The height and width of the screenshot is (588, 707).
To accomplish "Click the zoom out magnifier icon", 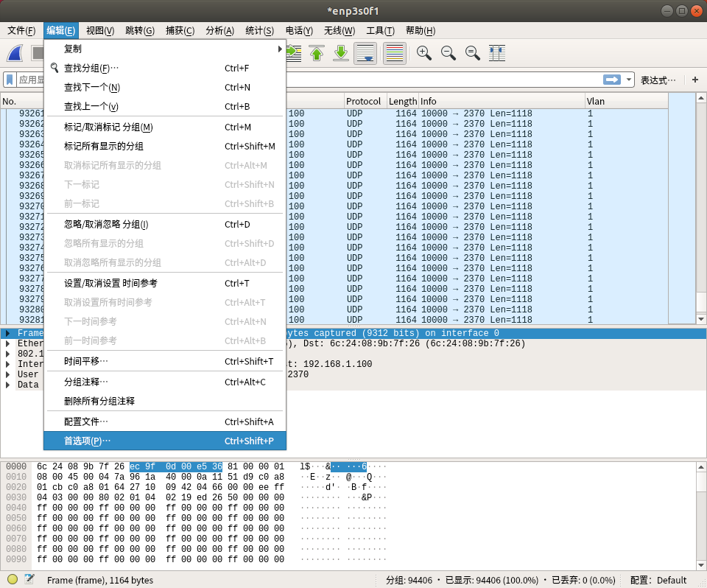I will click(448, 53).
